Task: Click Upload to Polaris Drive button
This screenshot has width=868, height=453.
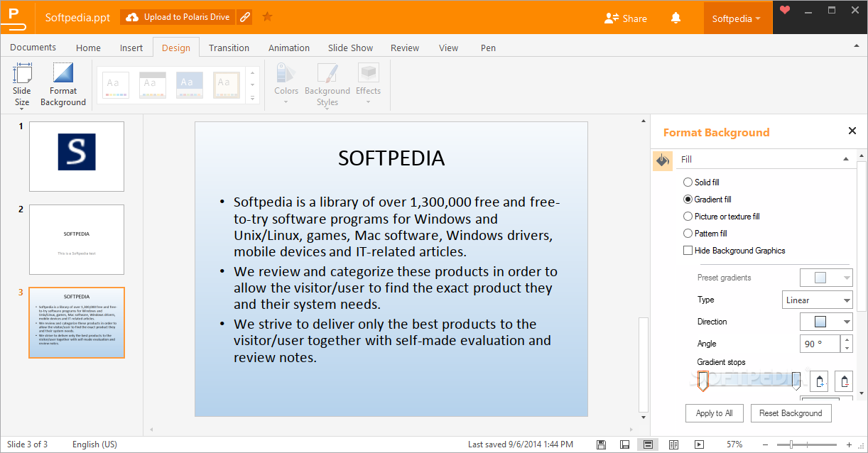Action: [177, 17]
